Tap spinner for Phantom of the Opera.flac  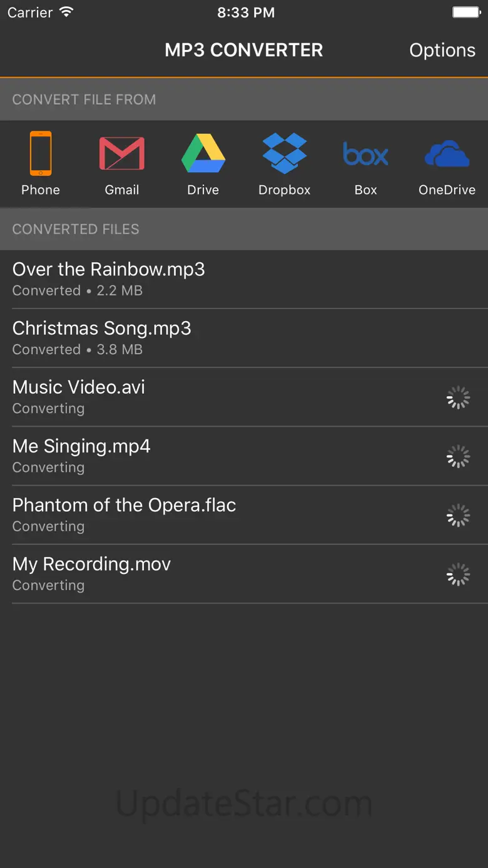click(458, 516)
